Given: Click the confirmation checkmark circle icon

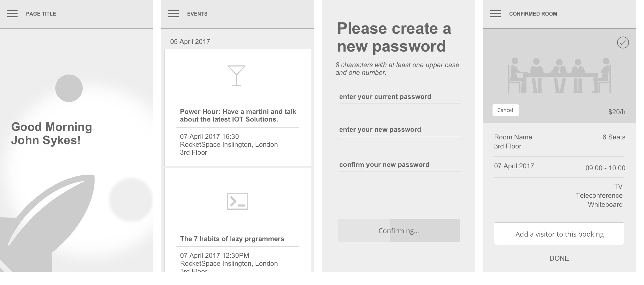Looking at the screenshot, I should 623,42.
